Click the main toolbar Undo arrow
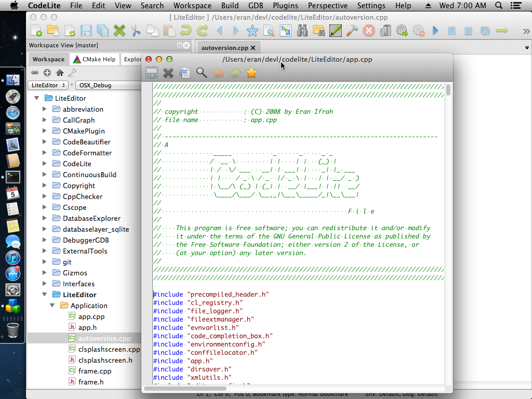The image size is (532, 399). [185, 31]
